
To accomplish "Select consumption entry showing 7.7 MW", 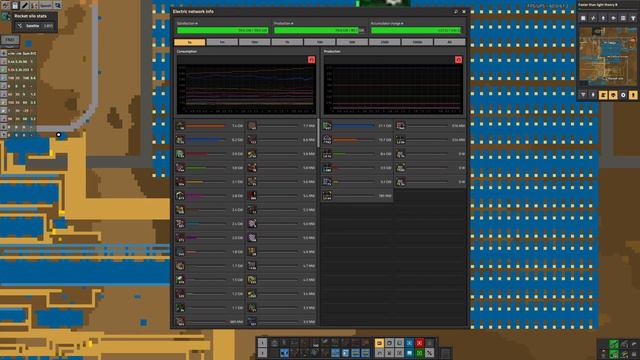I will click(281, 126).
